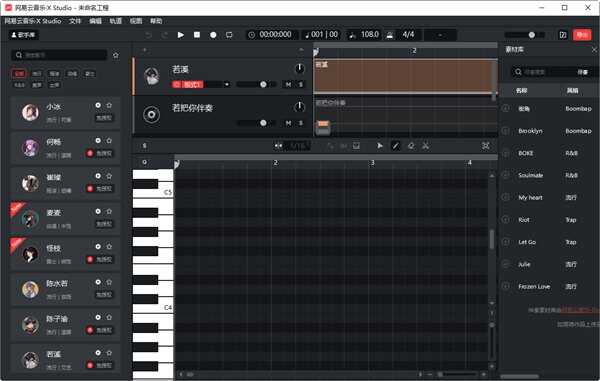Favorite singer 小冰 with its star icon
The height and width of the screenshot is (381, 600).
pos(109,105)
